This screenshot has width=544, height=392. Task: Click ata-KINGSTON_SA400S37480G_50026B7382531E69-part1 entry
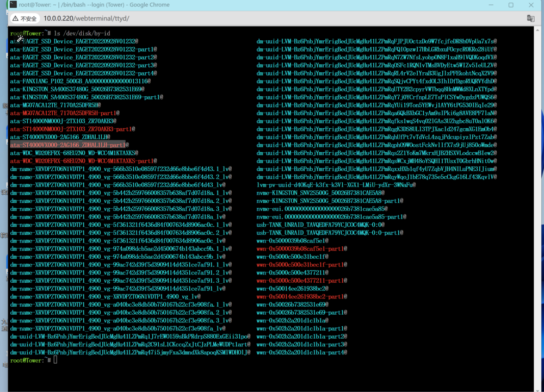[x=86, y=97]
